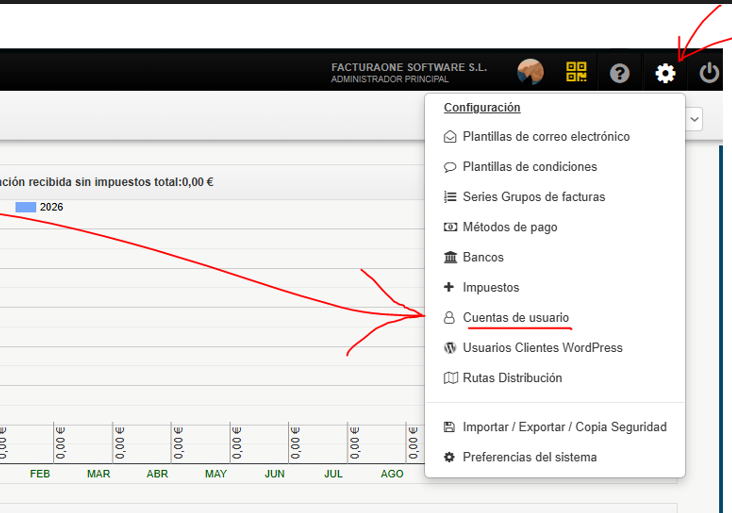The height and width of the screenshot is (513, 732).
Task: Go to Métodos de pago
Action: pyautogui.click(x=510, y=227)
